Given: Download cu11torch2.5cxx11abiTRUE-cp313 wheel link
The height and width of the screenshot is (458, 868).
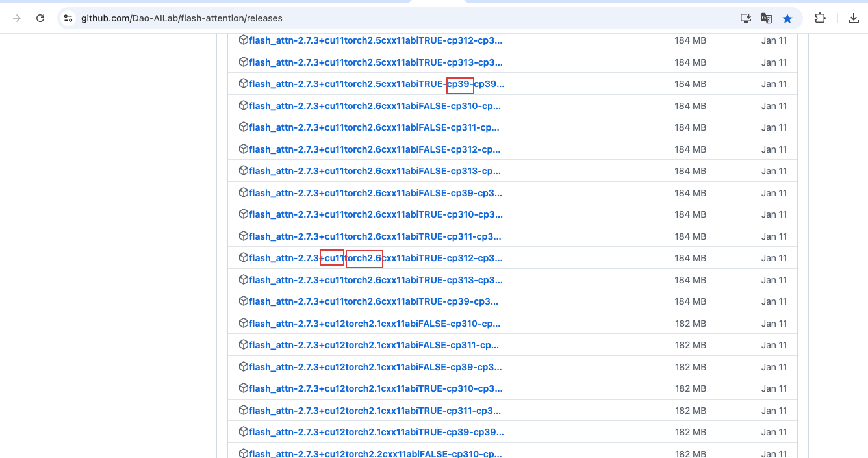Looking at the screenshot, I should tap(376, 62).
